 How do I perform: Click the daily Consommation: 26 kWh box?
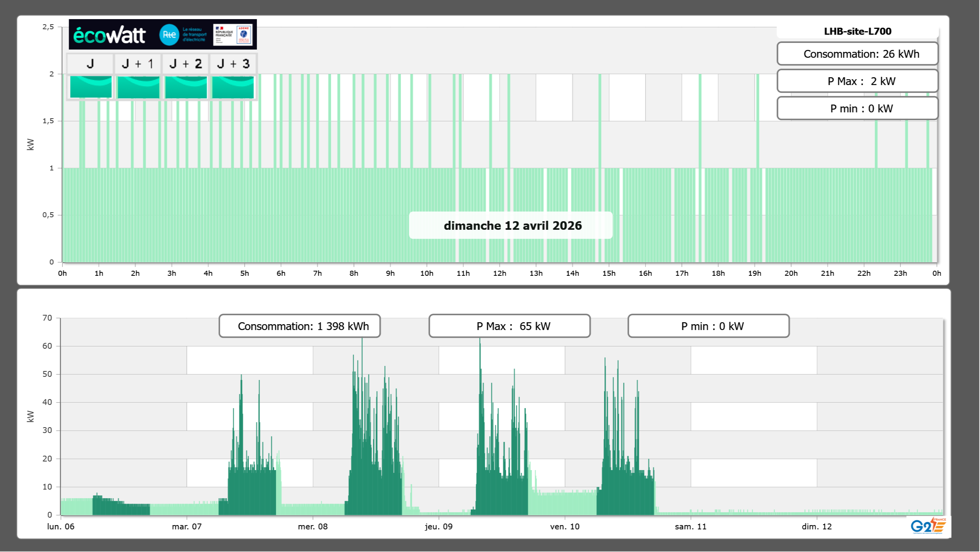pos(857,54)
